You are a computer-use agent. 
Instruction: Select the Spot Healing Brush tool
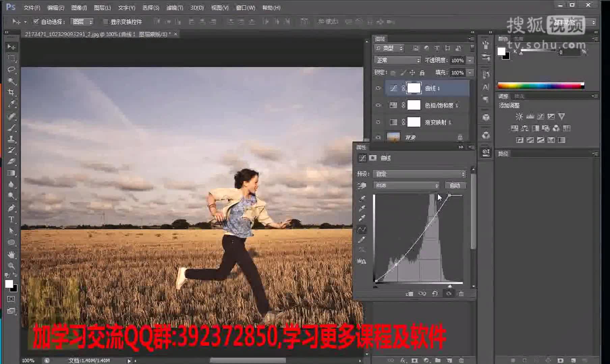(11, 117)
